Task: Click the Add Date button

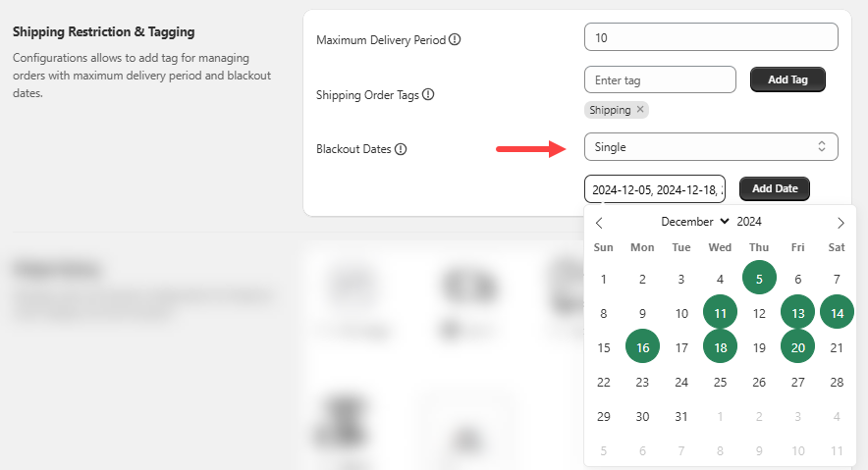Action: 775,188
